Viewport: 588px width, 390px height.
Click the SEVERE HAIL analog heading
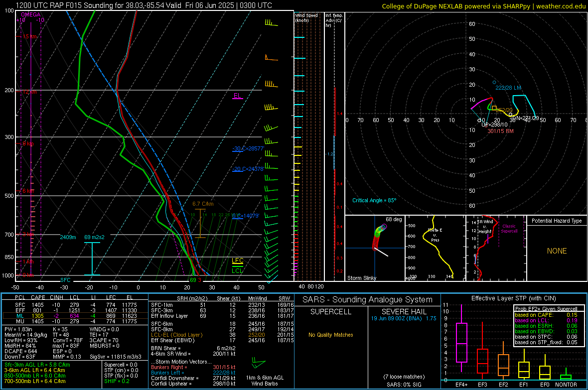(x=404, y=312)
